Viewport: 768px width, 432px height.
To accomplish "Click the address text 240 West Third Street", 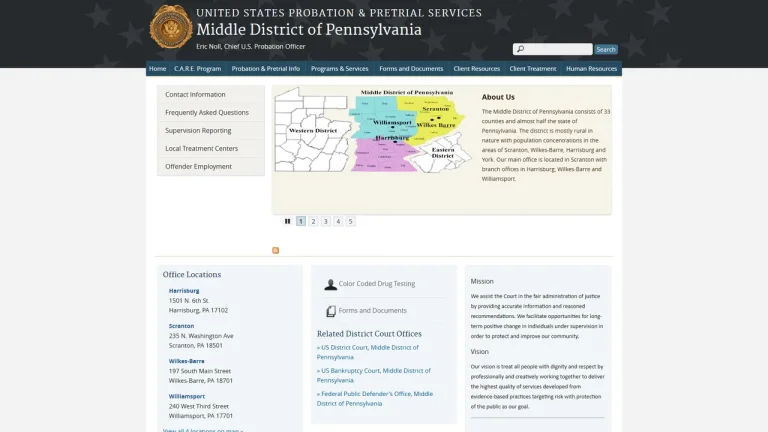I will point(199,407).
